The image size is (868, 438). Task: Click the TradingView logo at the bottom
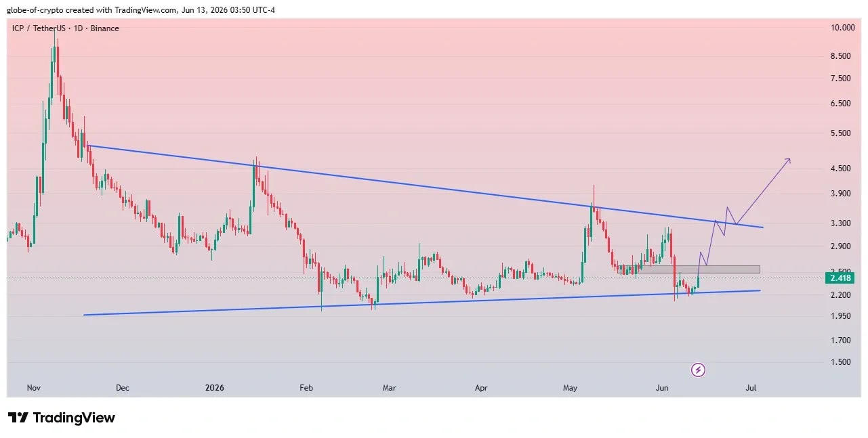[x=62, y=418]
